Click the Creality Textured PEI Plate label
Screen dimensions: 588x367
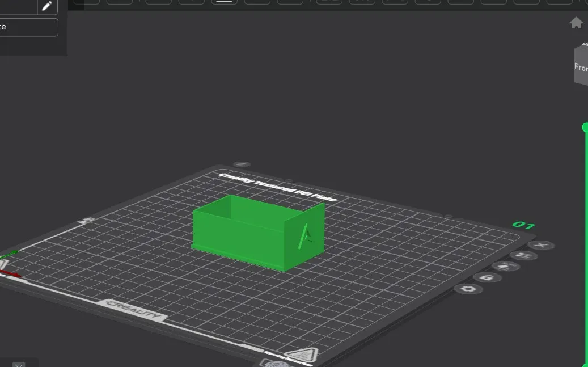pos(277,187)
